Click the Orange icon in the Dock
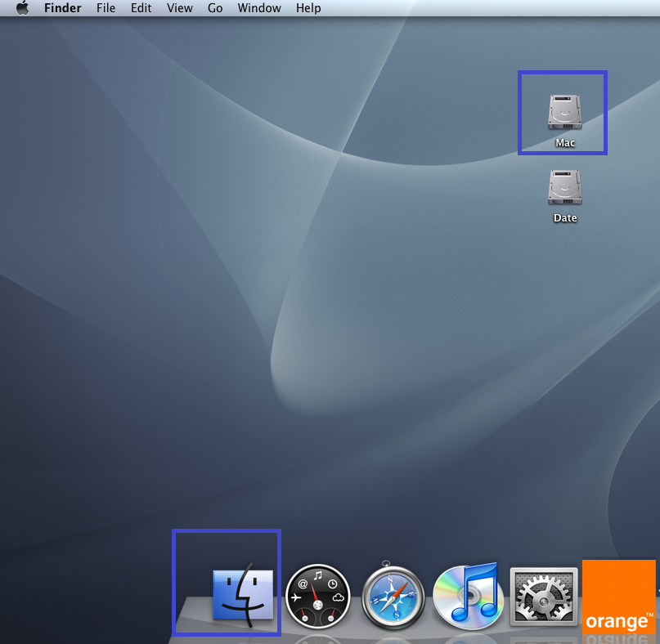Screen dimensions: 660x644 point(619,596)
